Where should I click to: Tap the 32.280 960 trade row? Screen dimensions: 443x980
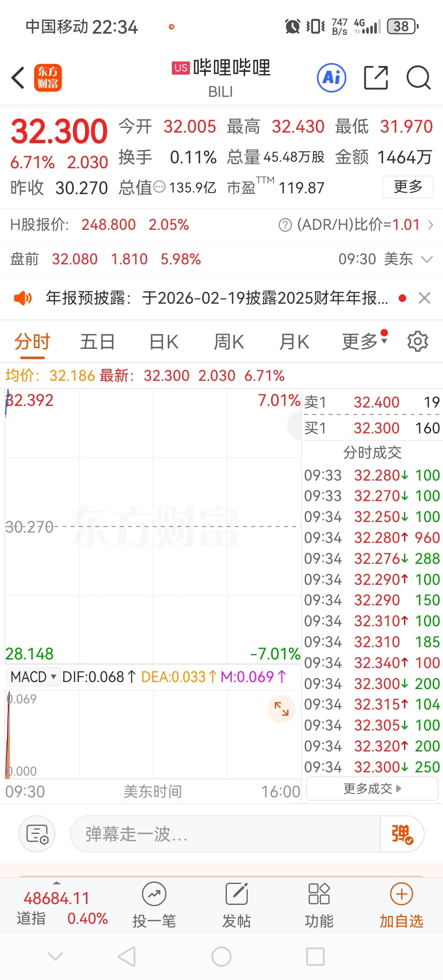(x=372, y=538)
